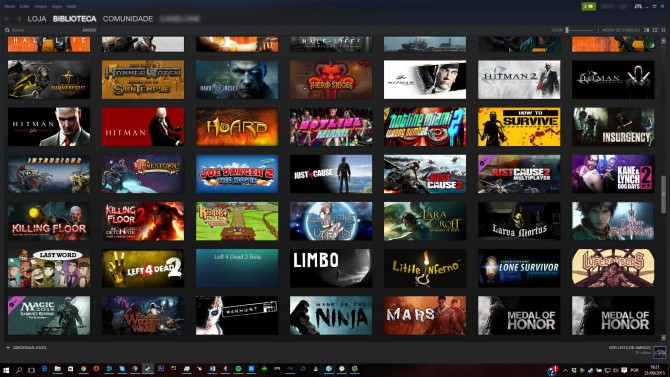
Task: Select the LIMBO game tile
Action: 331,268
